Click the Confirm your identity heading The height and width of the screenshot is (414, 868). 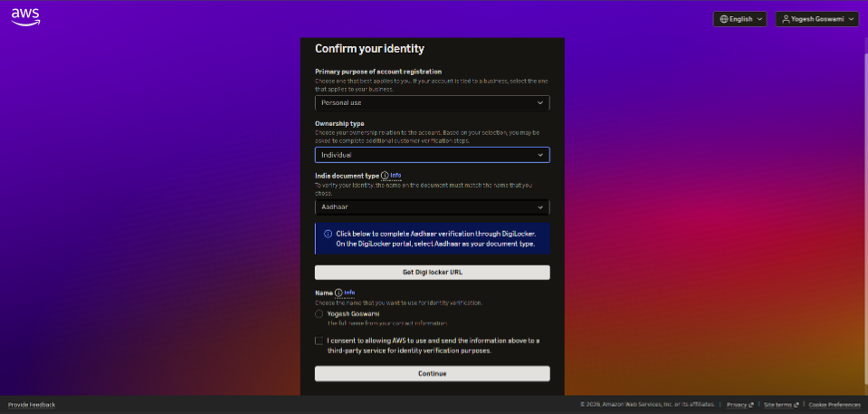[x=369, y=49]
